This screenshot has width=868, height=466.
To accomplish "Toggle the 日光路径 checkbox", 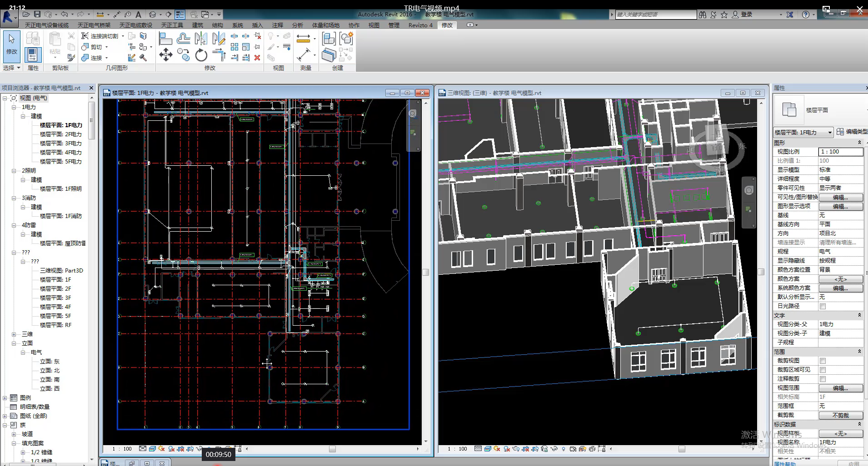I will point(823,306).
